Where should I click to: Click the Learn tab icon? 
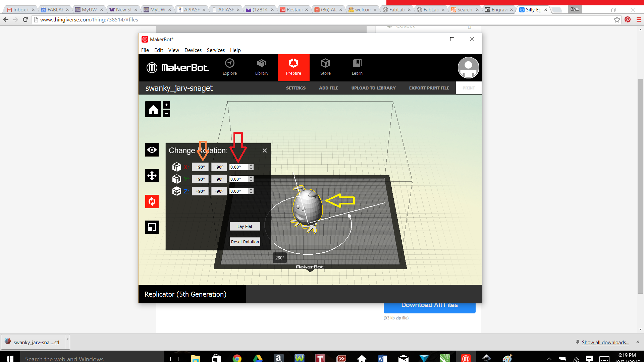pos(357,67)
